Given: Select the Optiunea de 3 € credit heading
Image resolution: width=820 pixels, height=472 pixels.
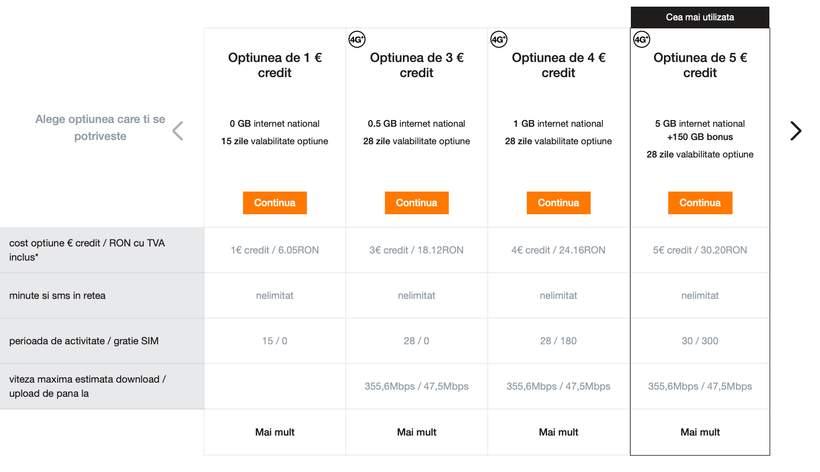Looking at the screenshot, I should point(417,65).
